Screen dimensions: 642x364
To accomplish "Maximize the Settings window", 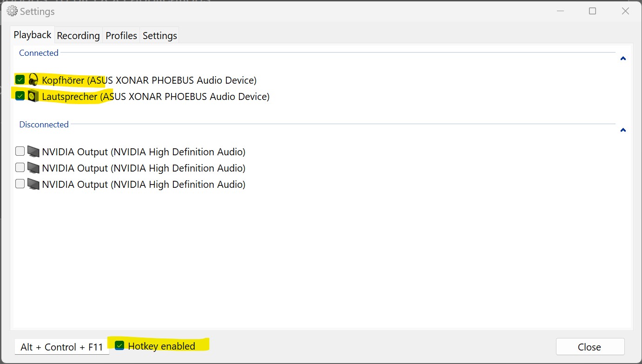I will (592, 11).
